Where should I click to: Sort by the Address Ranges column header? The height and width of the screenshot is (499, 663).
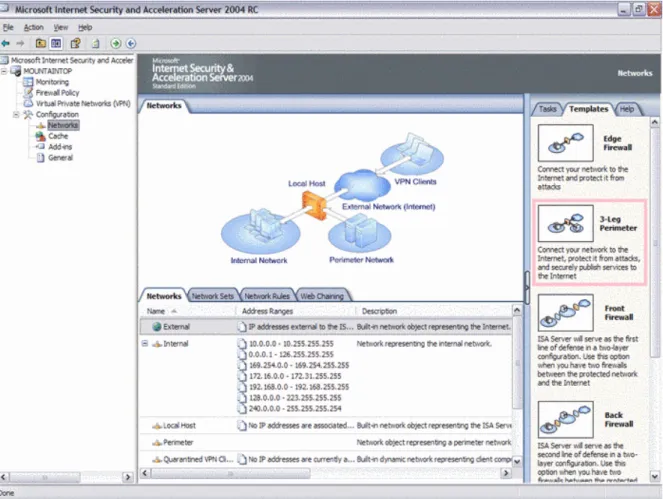295,311
